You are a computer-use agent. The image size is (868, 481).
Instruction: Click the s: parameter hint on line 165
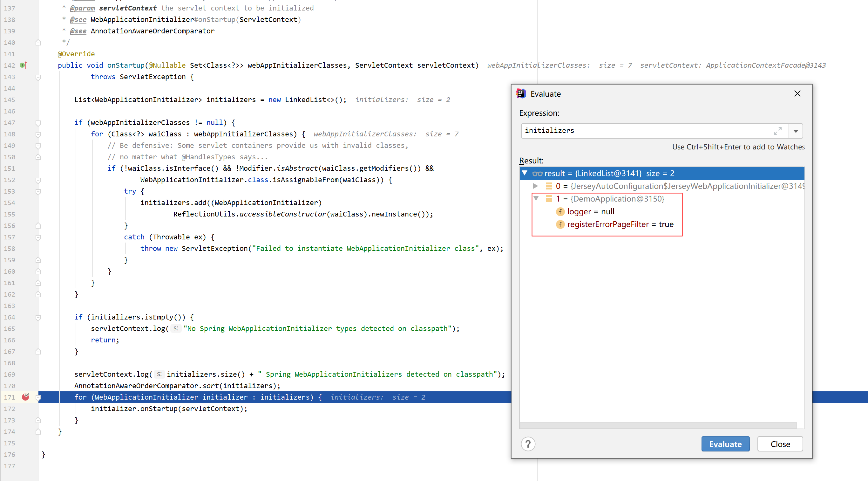coord(176,329)
